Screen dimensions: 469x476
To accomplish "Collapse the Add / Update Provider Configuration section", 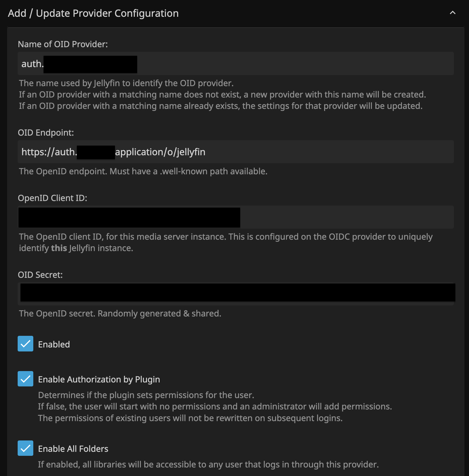I will (x=452, y=13).
